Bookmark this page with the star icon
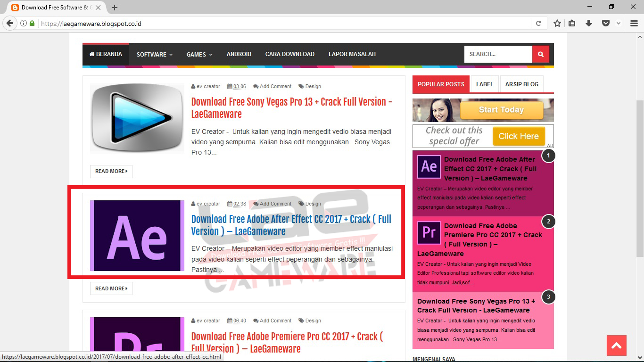This screenshot has height=362, width=644. coord(557,23)
